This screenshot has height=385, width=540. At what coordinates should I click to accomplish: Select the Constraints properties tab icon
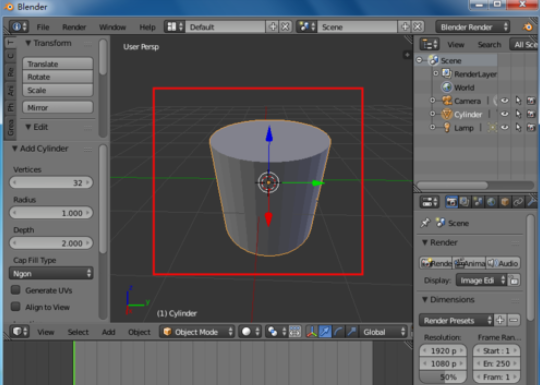pyautogui.click(x=518, y=202)
